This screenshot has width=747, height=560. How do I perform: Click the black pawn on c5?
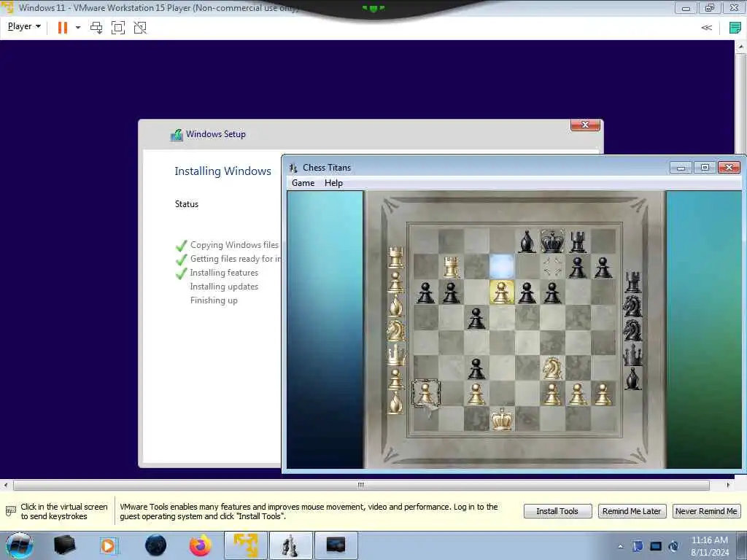tap(476, 319)
